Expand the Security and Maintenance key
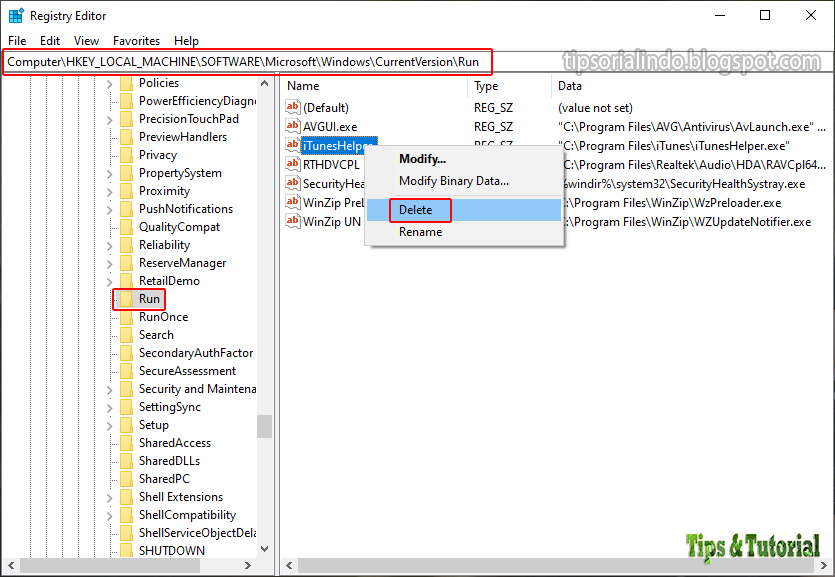The image size is (835, 577). 109,390
